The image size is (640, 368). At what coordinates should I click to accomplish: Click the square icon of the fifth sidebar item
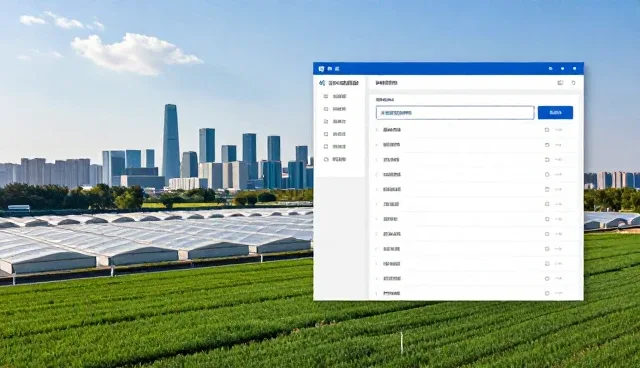(326, 146)
